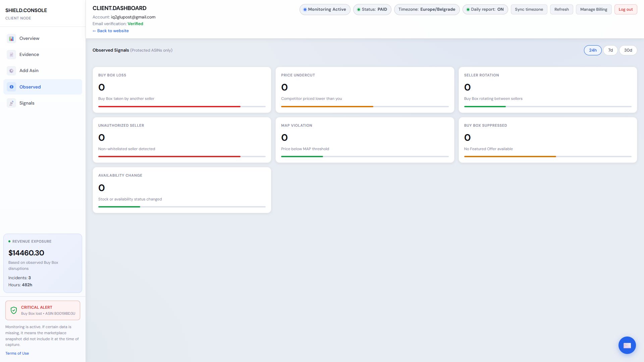644x362 pixels.
Task: Go to the Evidence sidebar section
Action: (29, 55)
